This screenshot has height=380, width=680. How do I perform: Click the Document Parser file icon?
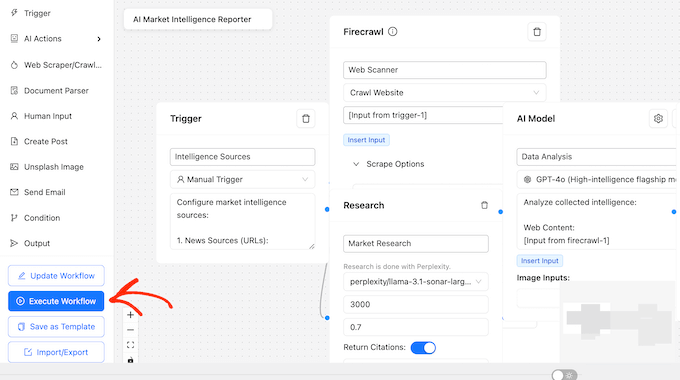[14, 90]
